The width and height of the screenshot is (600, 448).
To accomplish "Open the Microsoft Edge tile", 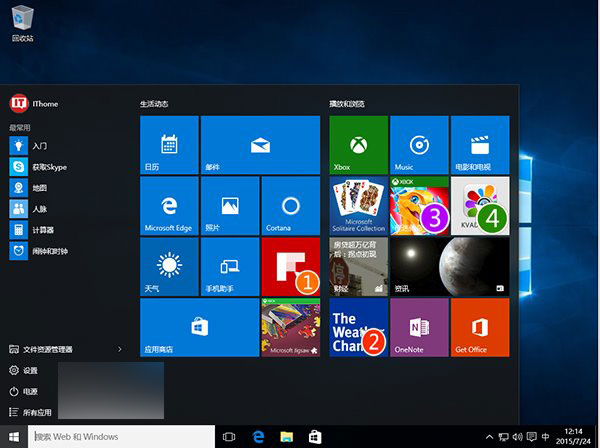I will point(169,206).
